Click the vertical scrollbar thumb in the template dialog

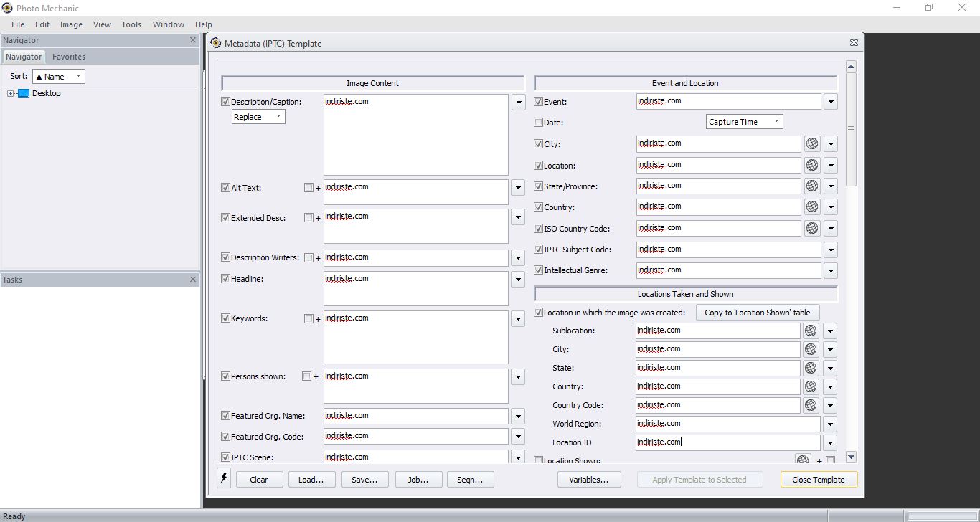852,129
